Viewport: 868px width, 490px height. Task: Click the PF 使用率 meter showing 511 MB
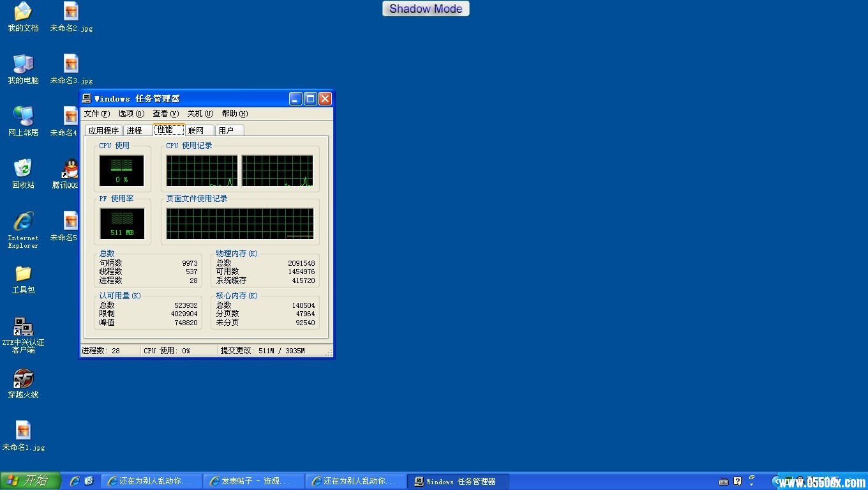(x=122, y=224)
